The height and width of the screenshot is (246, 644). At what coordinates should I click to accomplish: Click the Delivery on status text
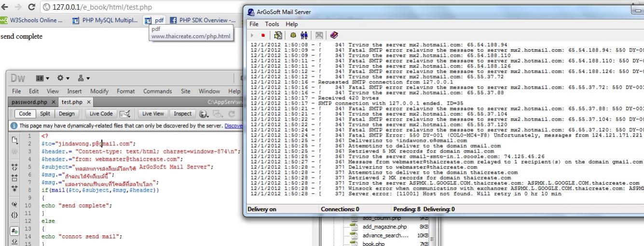pos(261,209)
